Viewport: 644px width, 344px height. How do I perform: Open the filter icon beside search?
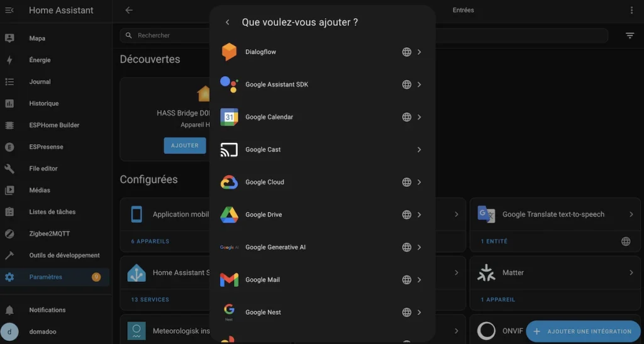click(x=630, y=36)
